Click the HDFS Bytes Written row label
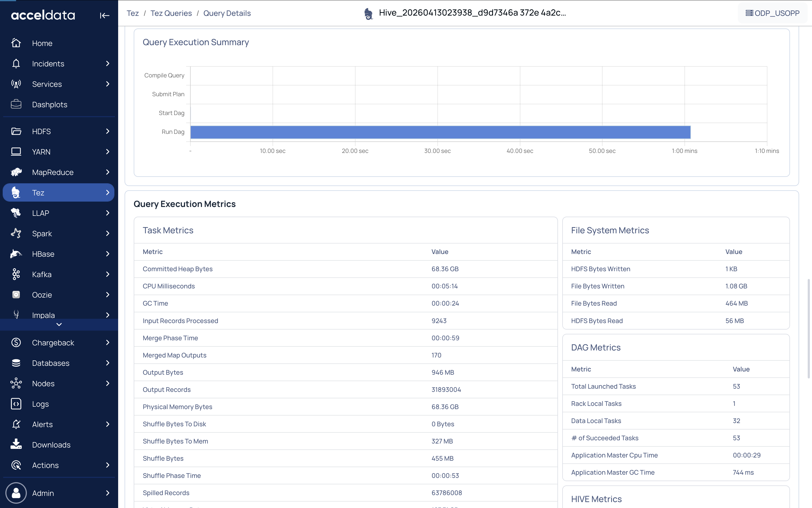 [601, 269]
